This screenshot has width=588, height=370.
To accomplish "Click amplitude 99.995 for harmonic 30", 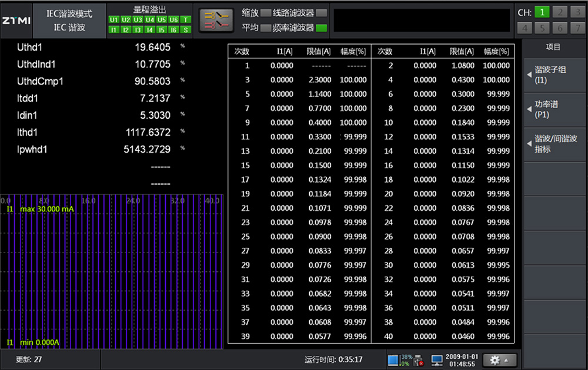I will pyautogui.click(x=499, y=265).
